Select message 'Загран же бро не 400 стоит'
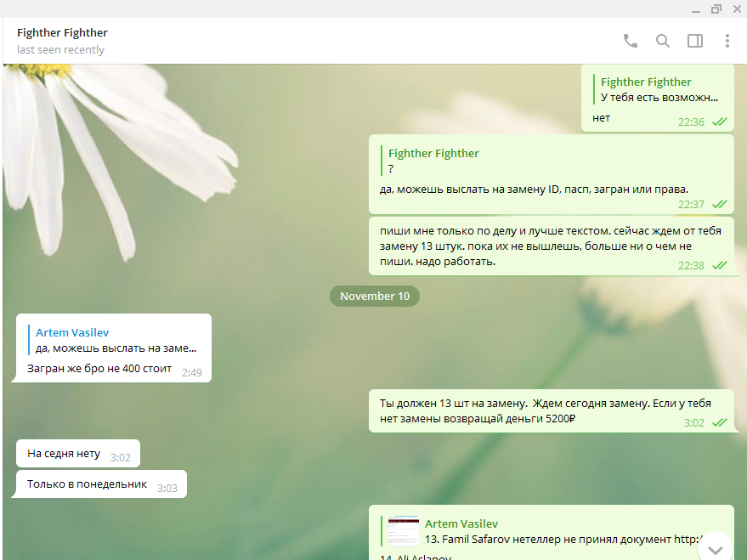Viewport: 747px width, 560px height. (x=99, y=369)
